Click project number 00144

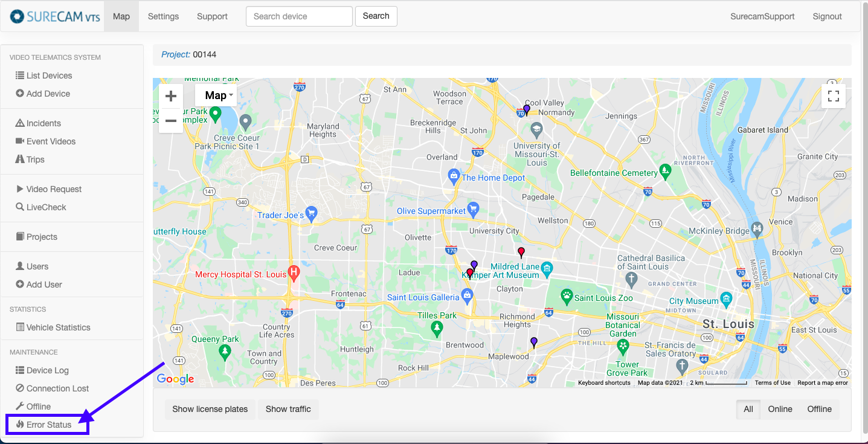[205, 54]
